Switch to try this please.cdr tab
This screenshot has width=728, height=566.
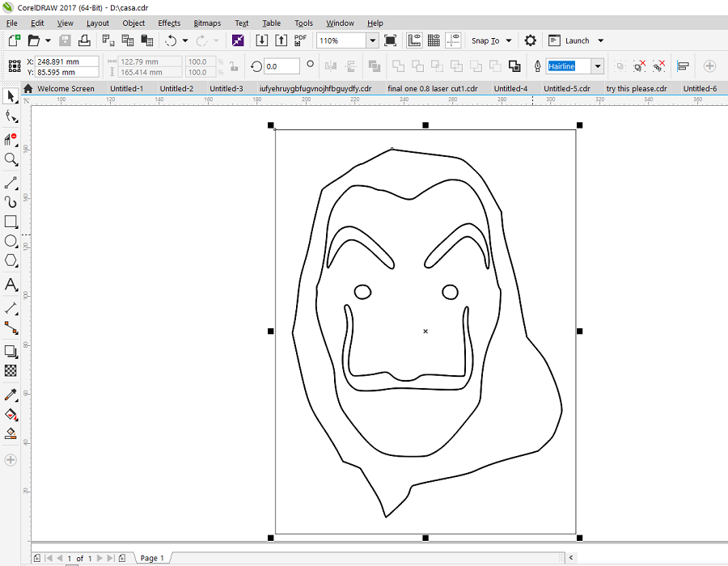pos(637,89)
